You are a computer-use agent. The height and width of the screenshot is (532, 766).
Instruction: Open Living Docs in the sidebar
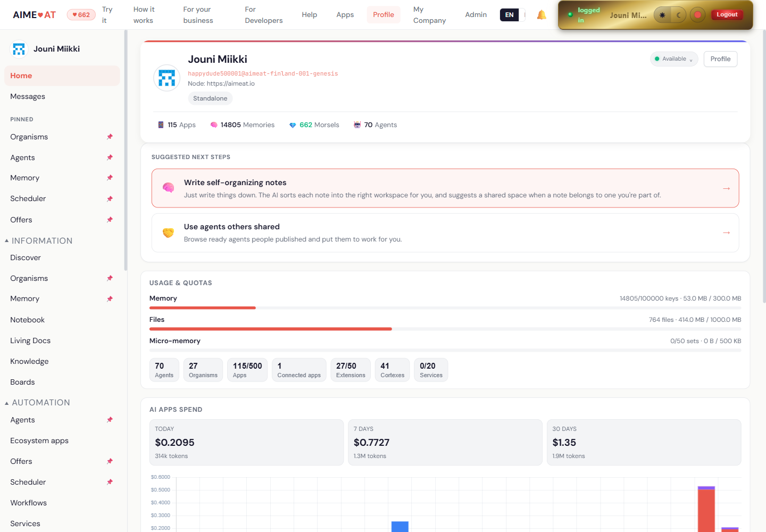tap(62, 340)
